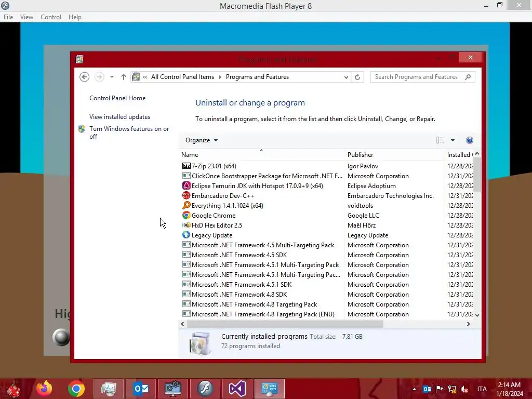Viewport: 532px width, 399px height.
Task: Select the HxD Hex Editor 2.5 icon
Action: point(187,225)
